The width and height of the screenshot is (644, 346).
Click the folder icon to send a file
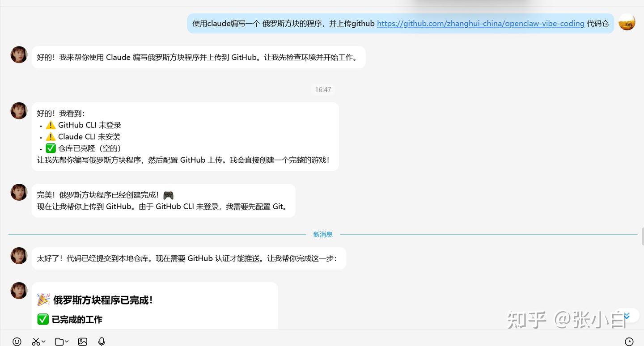pyautogui.click(x=59, y=342)
